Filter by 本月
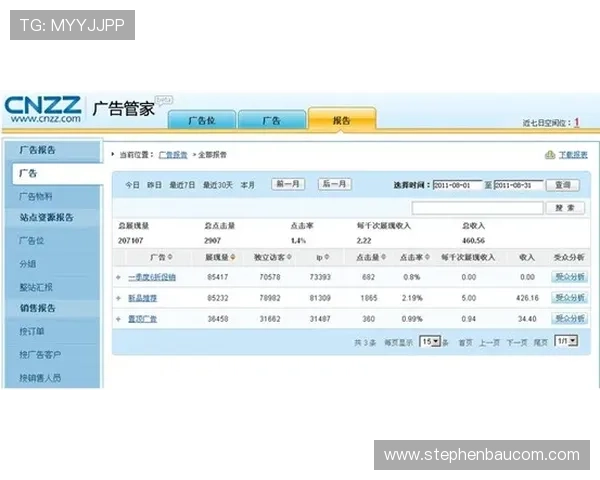This screenshot has width=600, height=480. coord(248,185)
